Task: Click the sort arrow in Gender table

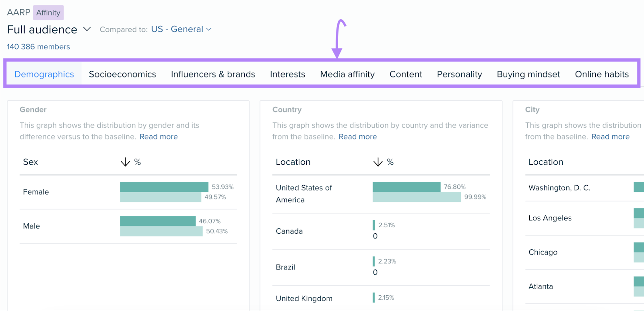Action: tap(125, 162)
